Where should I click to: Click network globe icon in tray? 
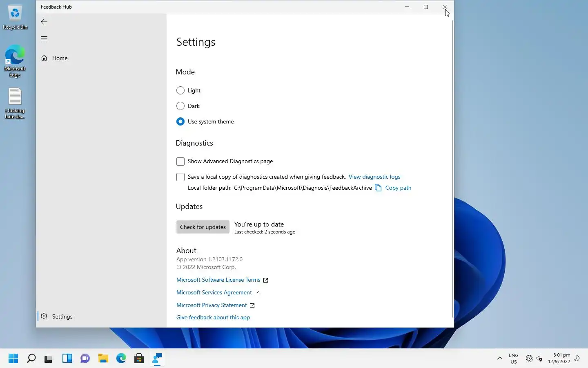pos(529,359)
